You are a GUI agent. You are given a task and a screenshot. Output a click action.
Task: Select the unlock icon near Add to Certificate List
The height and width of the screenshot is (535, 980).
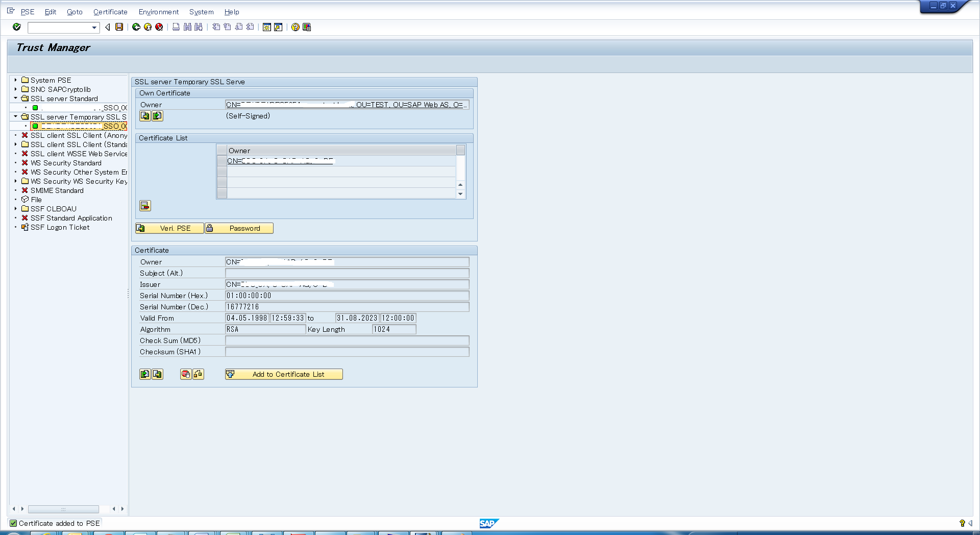[x=198, y=374]
